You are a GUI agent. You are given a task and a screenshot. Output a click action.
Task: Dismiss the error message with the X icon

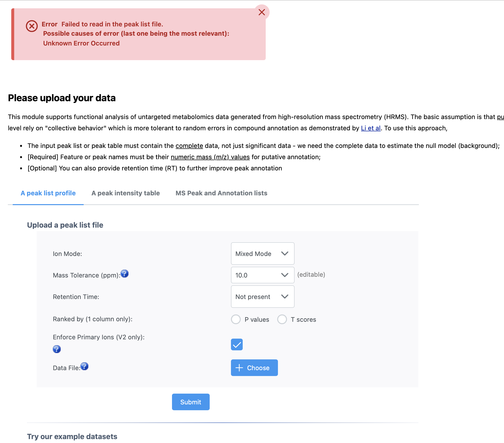[261, 12]
